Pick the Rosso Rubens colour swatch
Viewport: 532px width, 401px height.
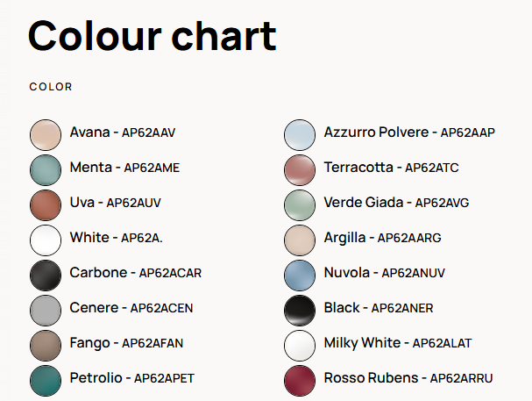300,380
